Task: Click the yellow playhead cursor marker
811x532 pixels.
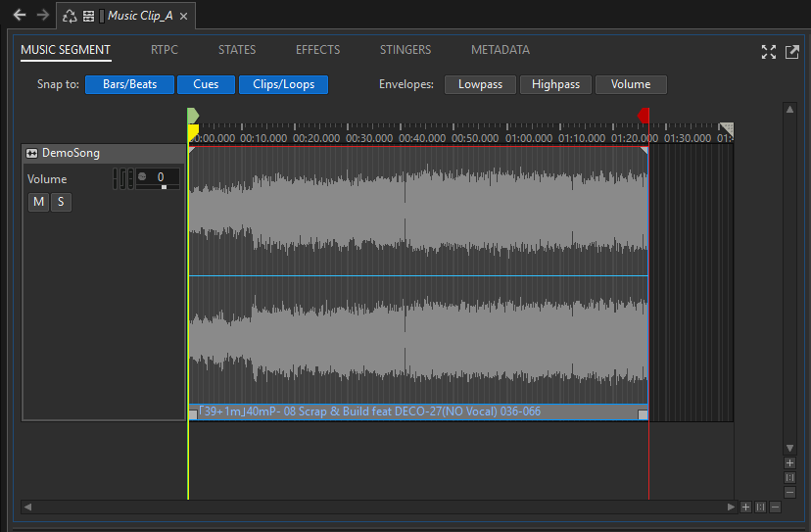Action: click(x=192, y=133)
